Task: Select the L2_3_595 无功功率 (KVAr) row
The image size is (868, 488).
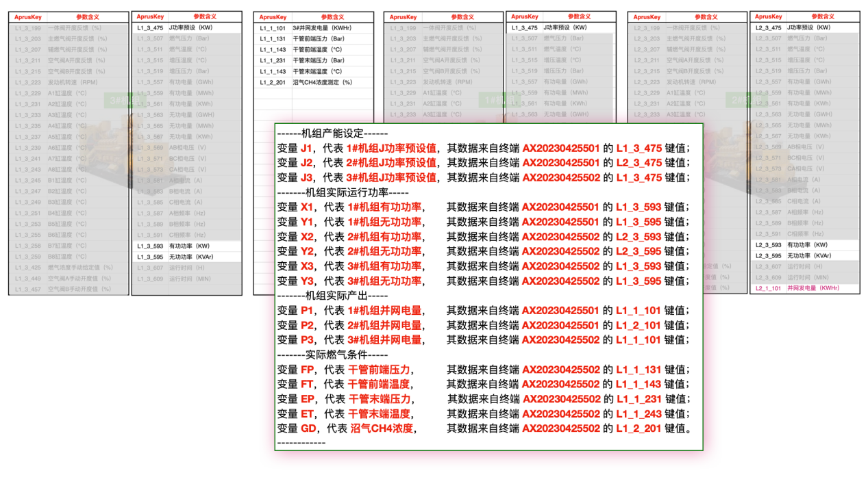Action: (804, 256)
